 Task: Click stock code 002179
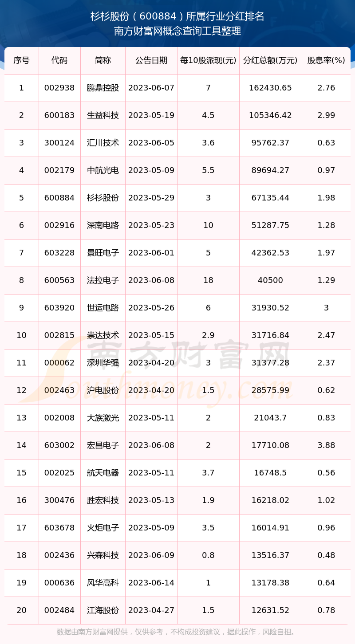(59, 170)
